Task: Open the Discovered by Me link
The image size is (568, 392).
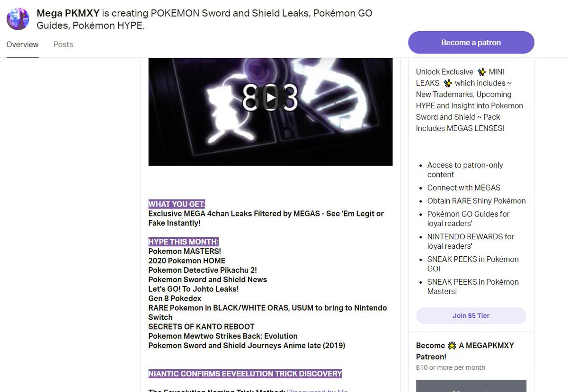Action: coord(318,390)
